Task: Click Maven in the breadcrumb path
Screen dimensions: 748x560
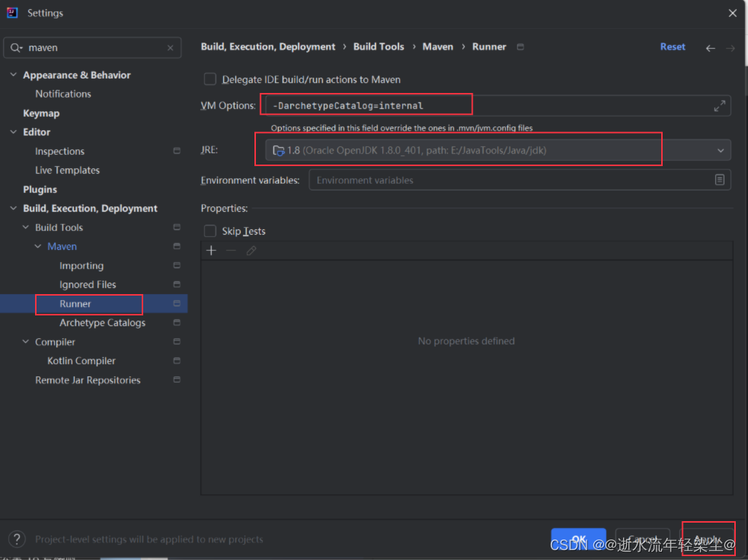Action: (x=438, y=46)
